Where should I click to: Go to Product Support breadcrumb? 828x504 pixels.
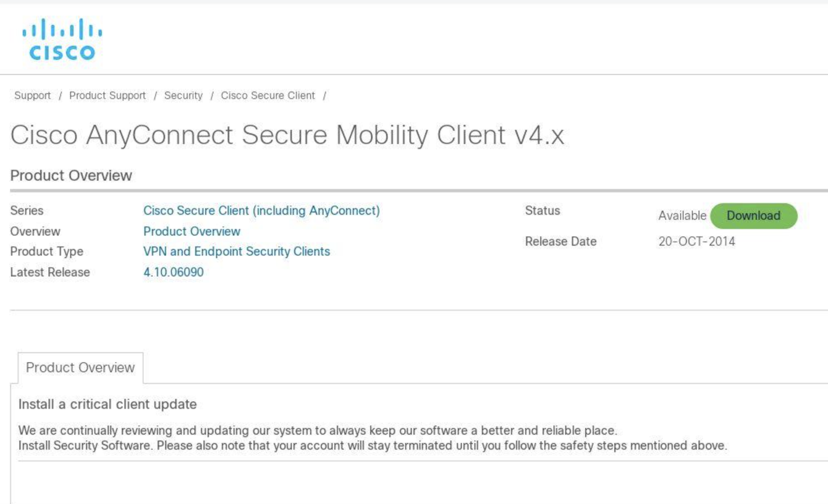tap(108, 96)
